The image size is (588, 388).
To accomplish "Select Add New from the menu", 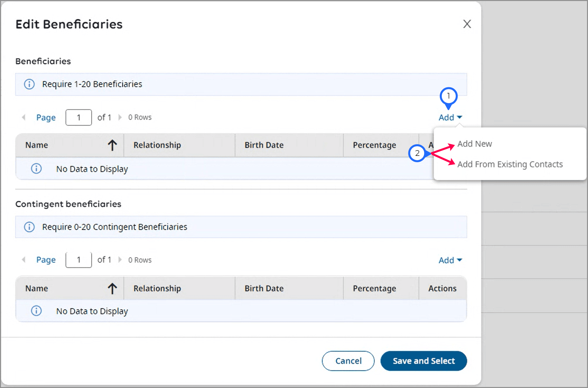I will (474, 144).
